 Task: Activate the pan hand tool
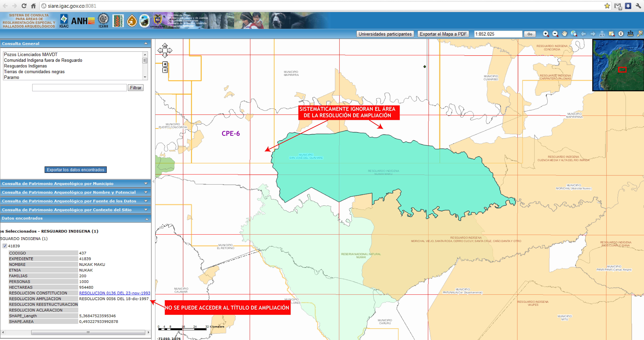(x=564, y=34)
